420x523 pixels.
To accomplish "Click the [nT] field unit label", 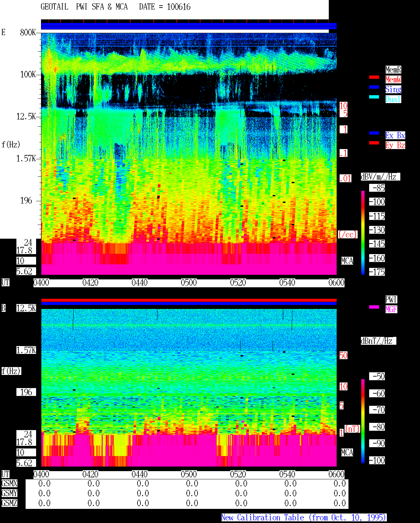I will coord(352,429).
